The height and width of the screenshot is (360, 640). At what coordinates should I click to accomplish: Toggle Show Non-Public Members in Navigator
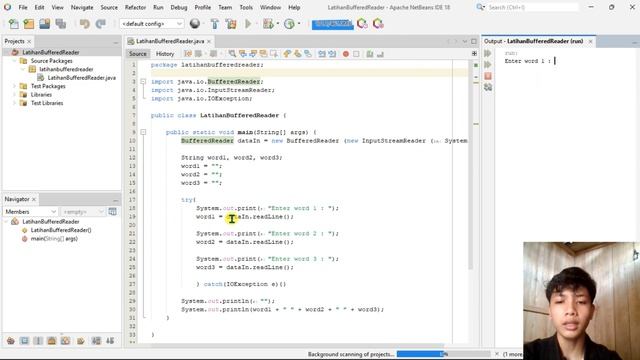[x=52, y=341]
